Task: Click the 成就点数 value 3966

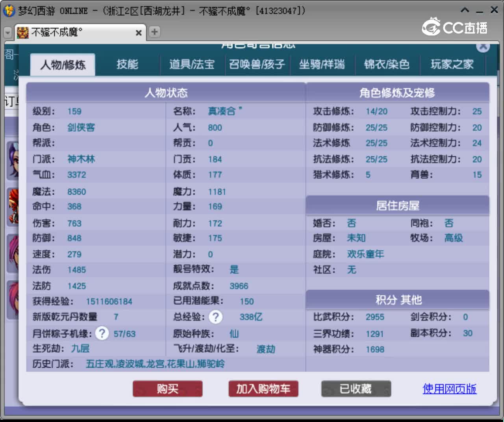Action: click(x=239, y=286)
